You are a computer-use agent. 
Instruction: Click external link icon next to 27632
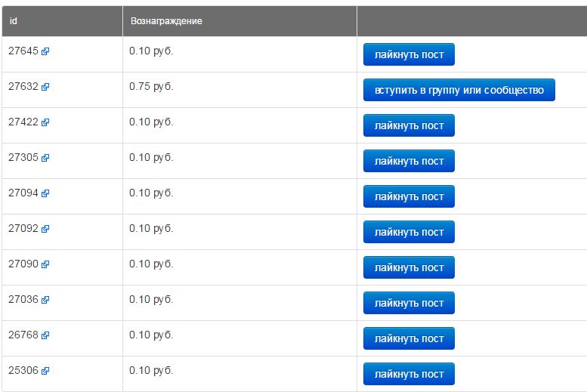[45, 87]
